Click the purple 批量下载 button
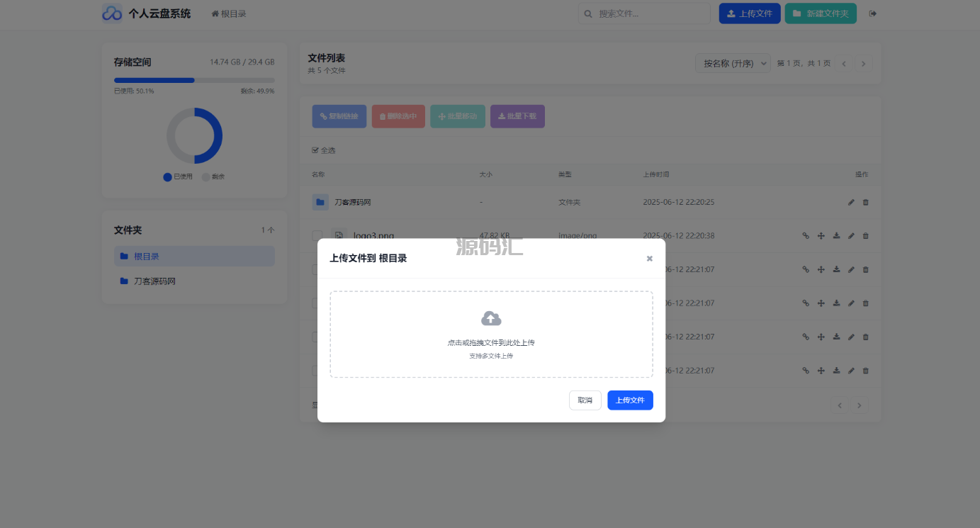 [x=517, y=116]
